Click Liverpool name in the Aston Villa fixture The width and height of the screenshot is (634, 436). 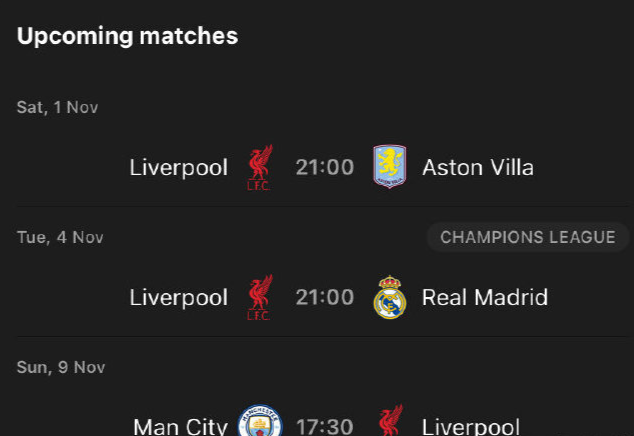(179, 167)
